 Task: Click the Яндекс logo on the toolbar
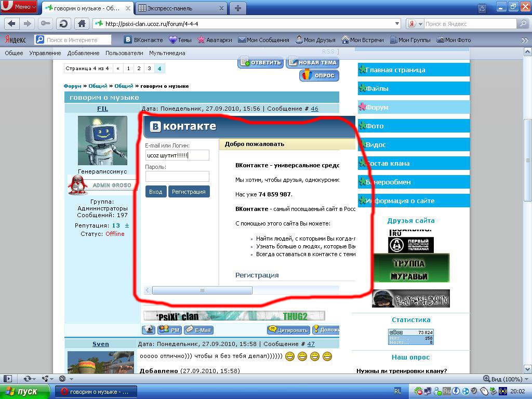click(16, 39)
